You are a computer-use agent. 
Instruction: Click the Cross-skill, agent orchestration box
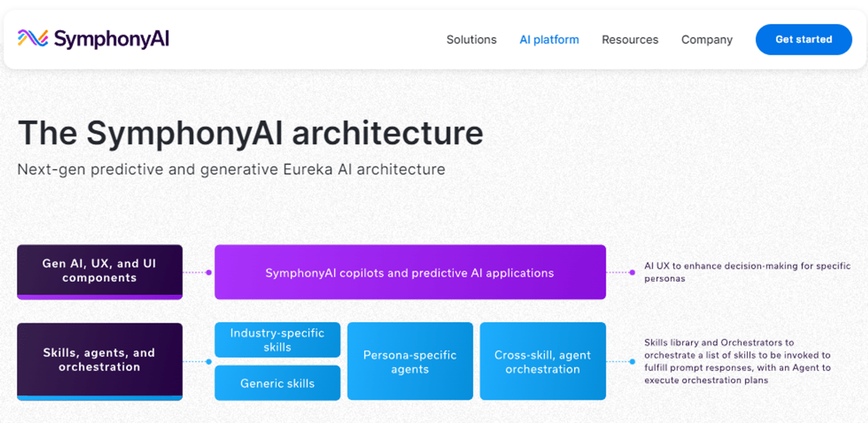coord(543,361)
